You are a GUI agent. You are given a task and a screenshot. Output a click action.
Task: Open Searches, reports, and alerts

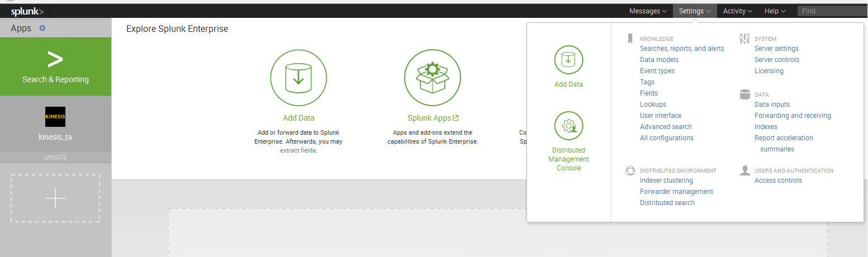(x=682, y=49)
